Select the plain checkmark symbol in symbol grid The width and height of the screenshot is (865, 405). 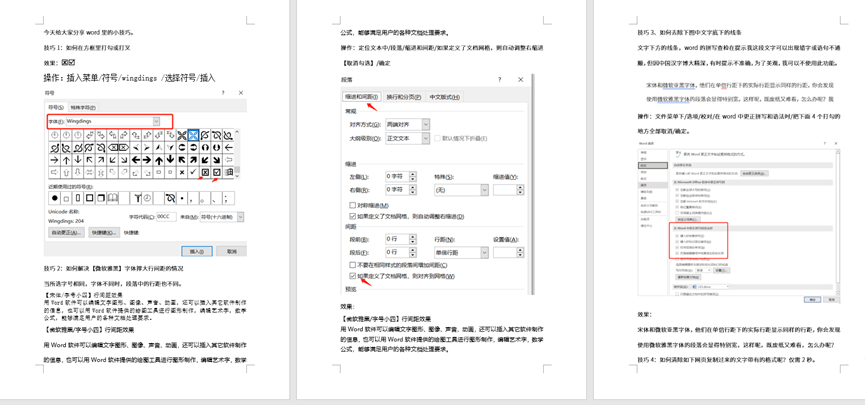[x=193, y=173]
